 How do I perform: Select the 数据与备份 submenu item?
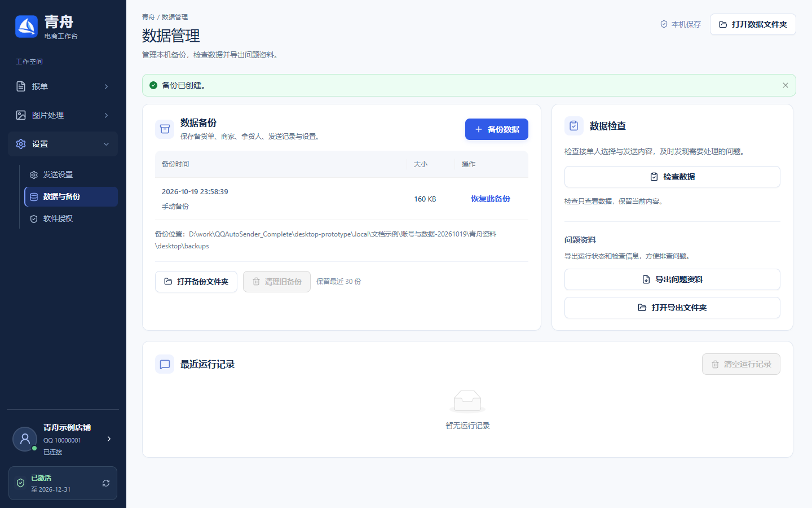coord(71,197)
